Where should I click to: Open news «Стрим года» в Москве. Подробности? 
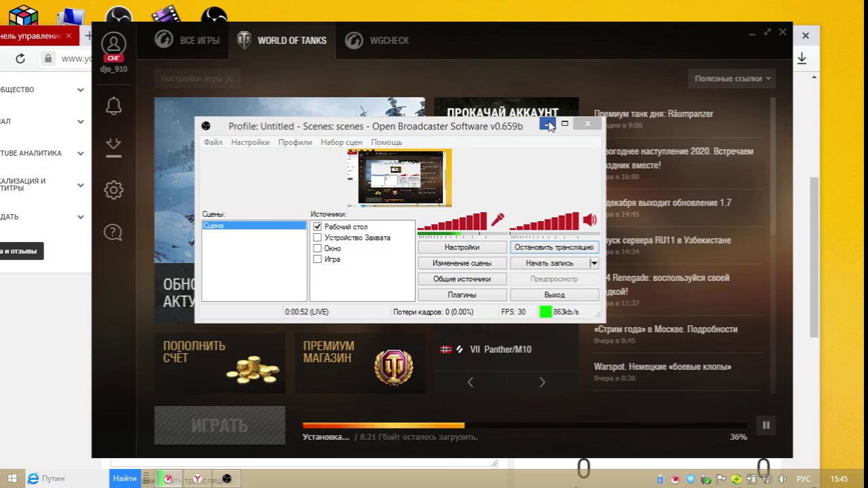click(x=665, y=329)
